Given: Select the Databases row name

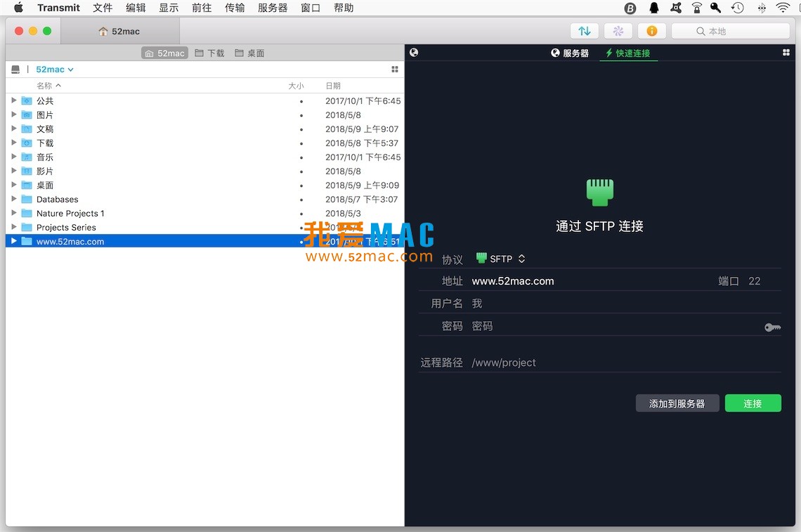Looking at the screenshot, I should tap(57, 200).
